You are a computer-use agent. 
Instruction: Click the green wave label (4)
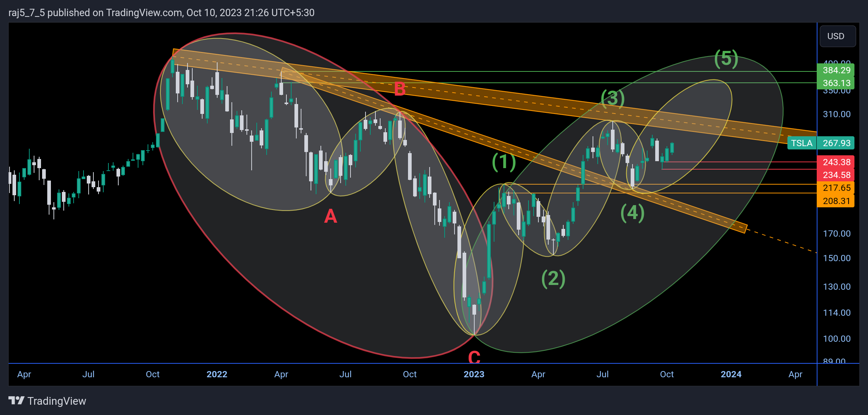(633, 213)
